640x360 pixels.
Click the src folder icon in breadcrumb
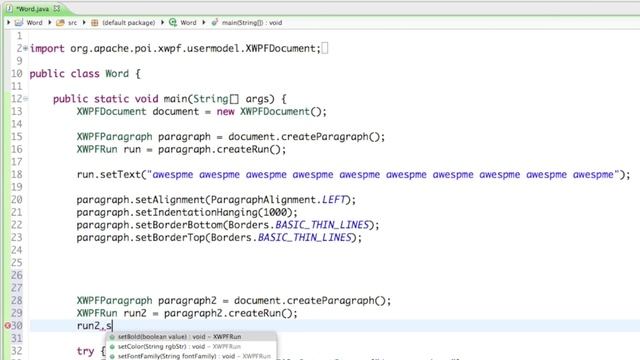pos(60,23)
